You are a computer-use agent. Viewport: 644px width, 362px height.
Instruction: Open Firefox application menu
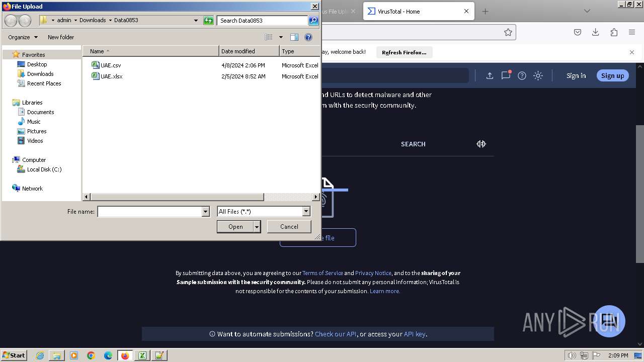coord(632,32)
